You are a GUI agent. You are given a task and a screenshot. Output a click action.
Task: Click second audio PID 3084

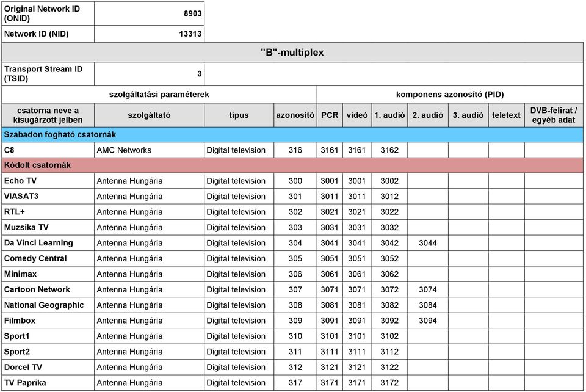(428, 305)
